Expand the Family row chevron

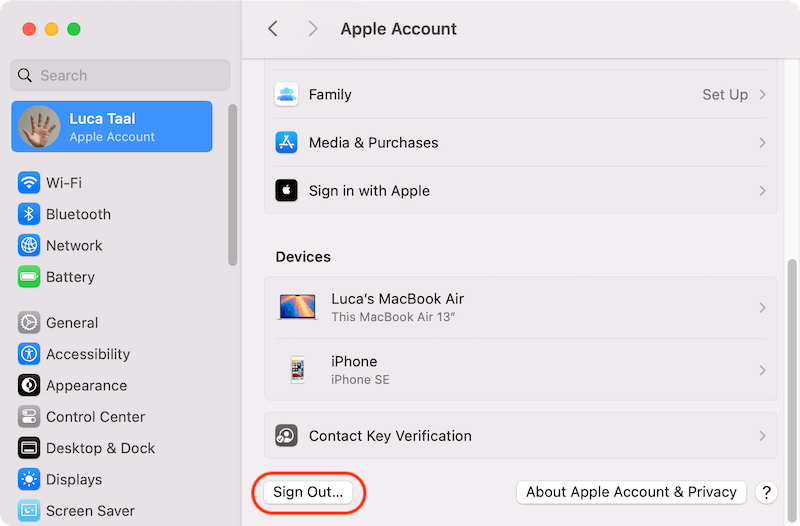click(762, 94)
